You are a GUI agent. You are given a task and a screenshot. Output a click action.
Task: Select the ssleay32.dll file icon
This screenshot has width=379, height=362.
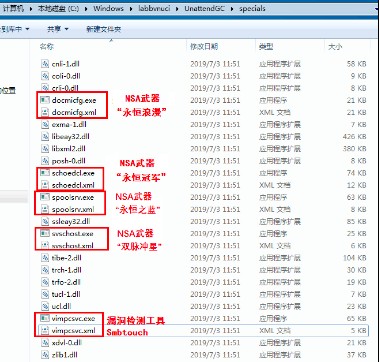click(x=45, y=221)
